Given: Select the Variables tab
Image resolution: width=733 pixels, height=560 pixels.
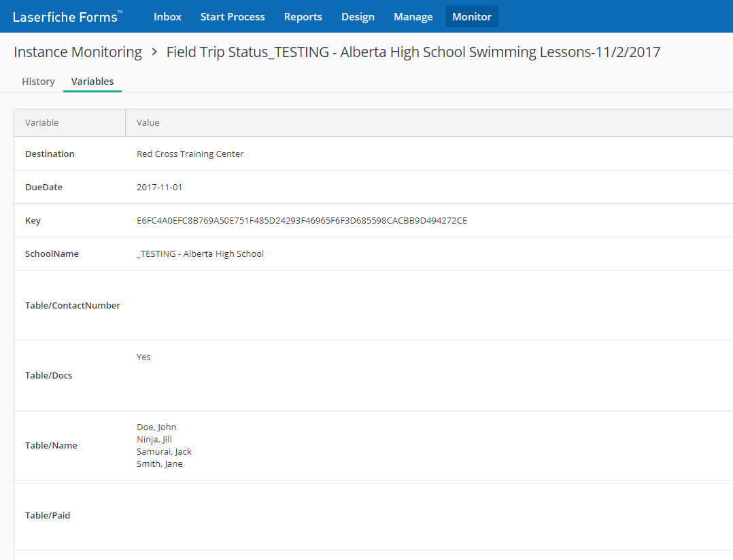Looking at the screenshot, I should click(x=92, y=82).
